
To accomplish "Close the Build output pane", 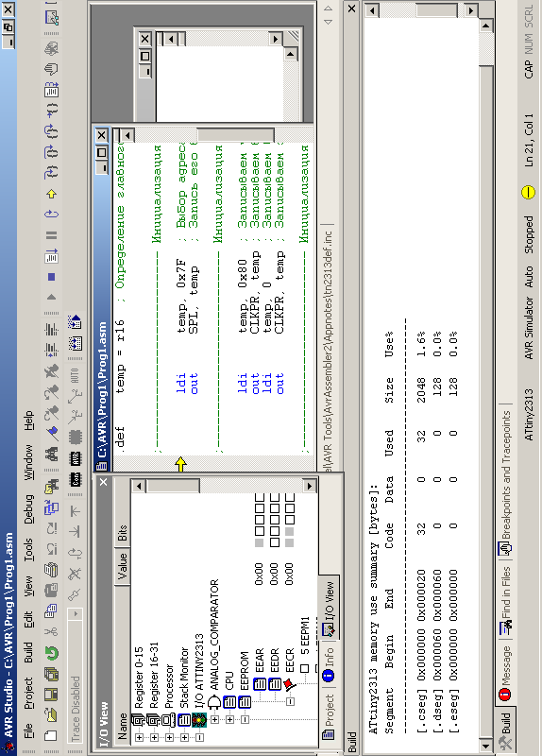I will coord(351,9).
